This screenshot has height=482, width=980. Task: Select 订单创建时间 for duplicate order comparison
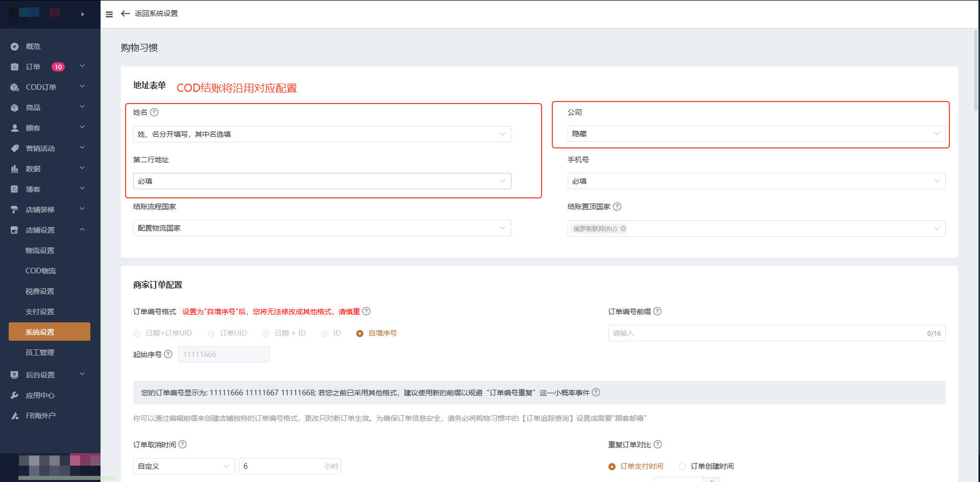click(x=682, y=466)
